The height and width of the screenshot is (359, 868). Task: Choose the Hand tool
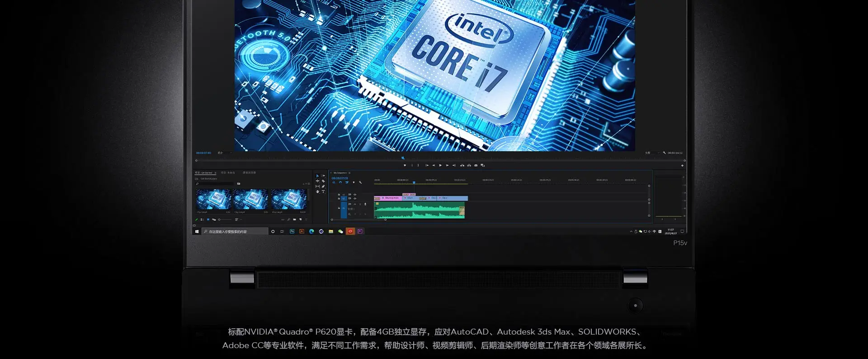pyautogui.click(x=317, y=191)
